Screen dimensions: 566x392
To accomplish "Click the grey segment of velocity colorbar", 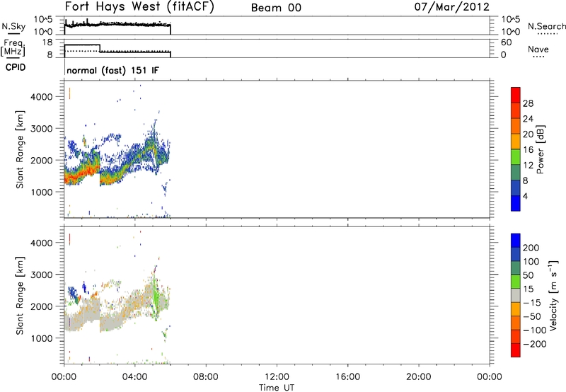I will pyautogui.click(x=516, y=295).
